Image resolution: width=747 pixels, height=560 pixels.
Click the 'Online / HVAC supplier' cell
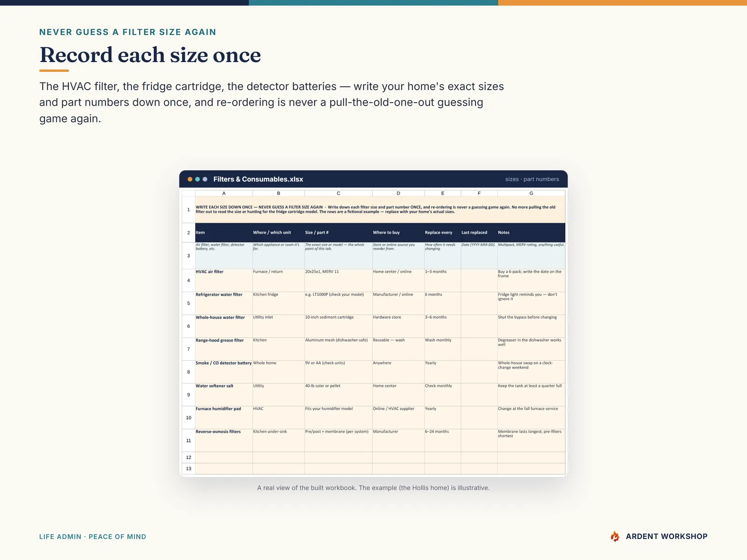click(x=398, y=418)
